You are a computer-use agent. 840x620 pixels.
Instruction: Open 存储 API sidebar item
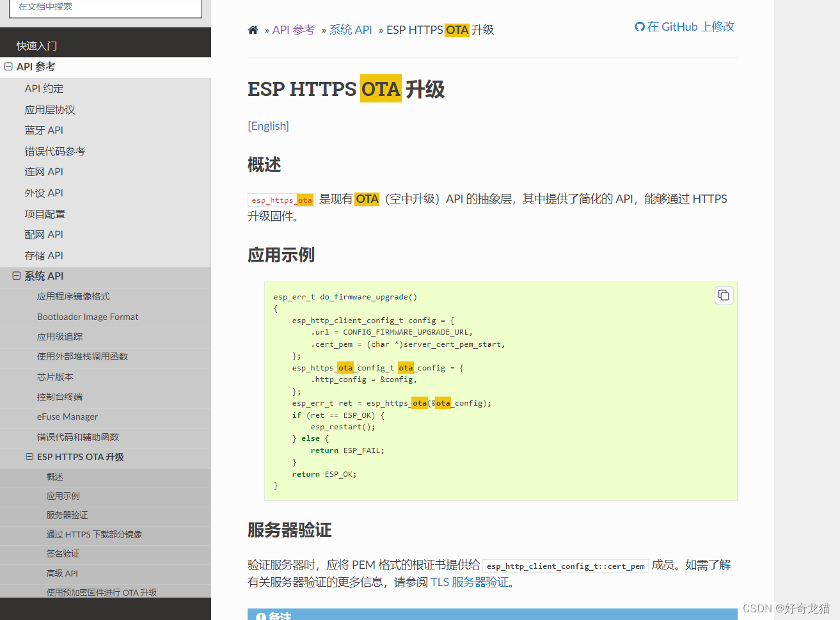tap(44, 255)
